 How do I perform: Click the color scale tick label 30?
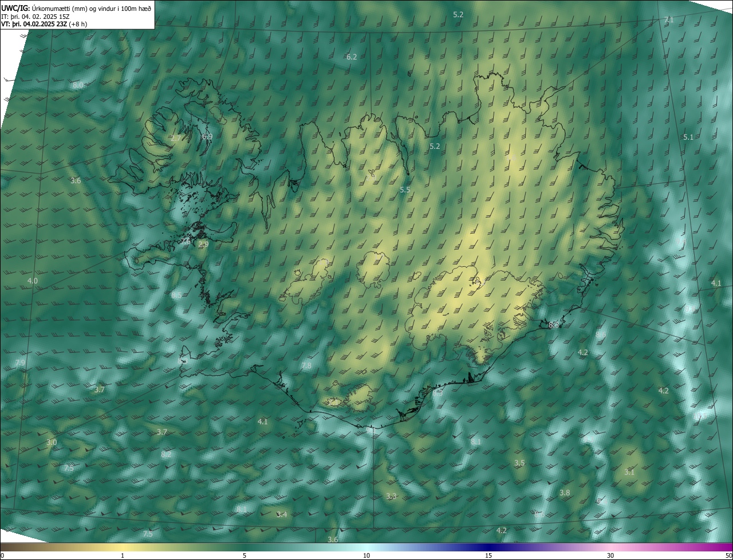610,555
